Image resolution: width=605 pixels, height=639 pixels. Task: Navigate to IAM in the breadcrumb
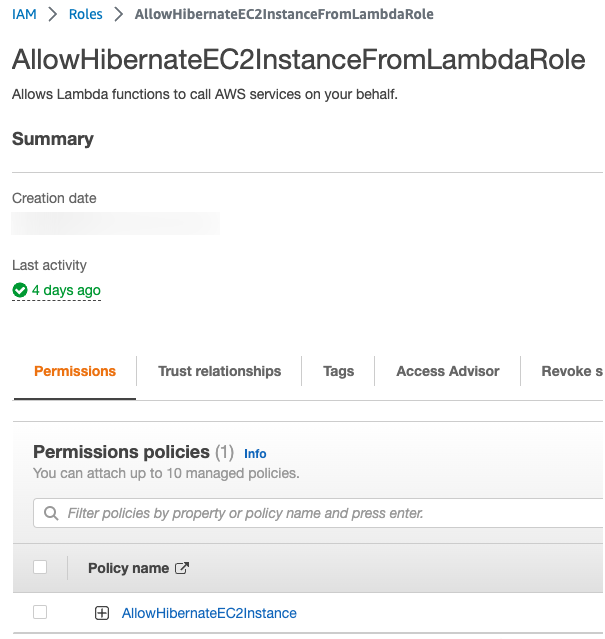click(24, 15)
